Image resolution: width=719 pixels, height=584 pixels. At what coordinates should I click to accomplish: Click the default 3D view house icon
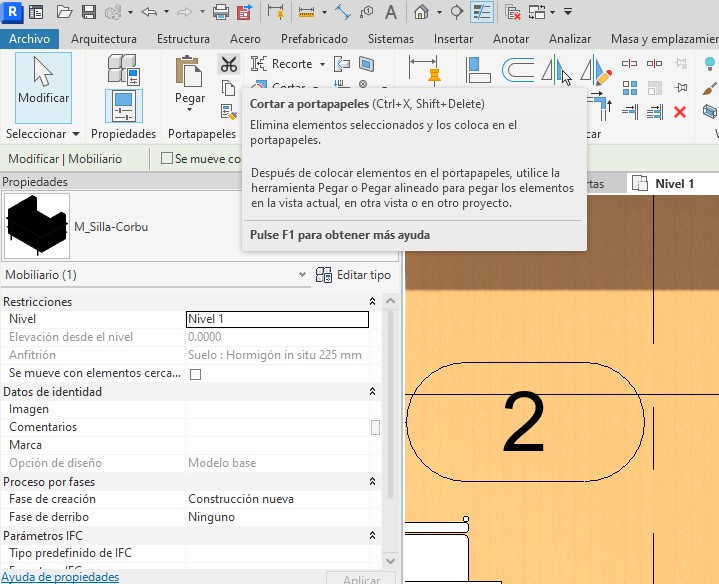click(x=421, y=13)
